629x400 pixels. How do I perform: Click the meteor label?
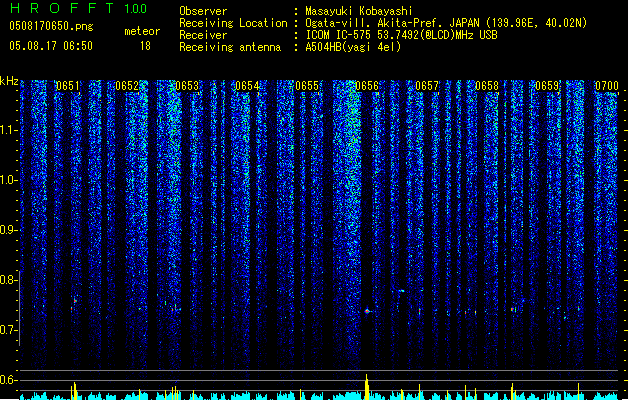pos(142,31)
